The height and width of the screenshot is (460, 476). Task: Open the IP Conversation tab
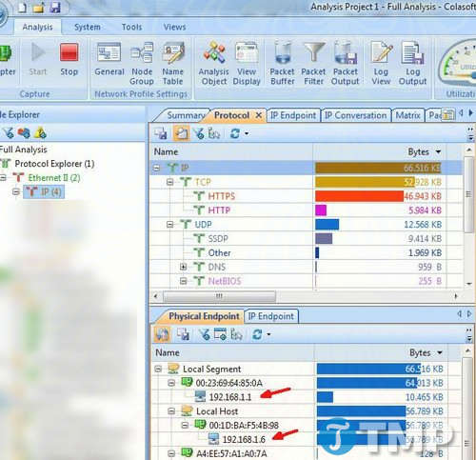point(355,115)
